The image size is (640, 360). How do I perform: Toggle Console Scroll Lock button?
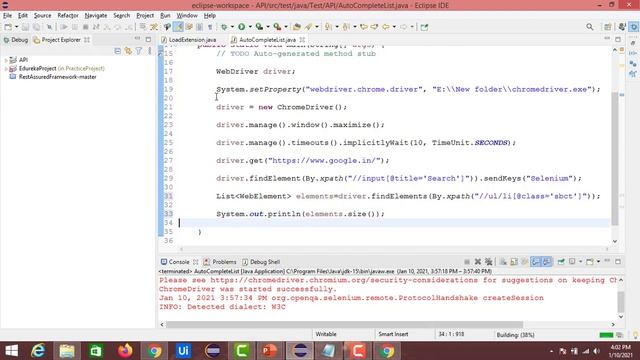(x=514, y=262)
